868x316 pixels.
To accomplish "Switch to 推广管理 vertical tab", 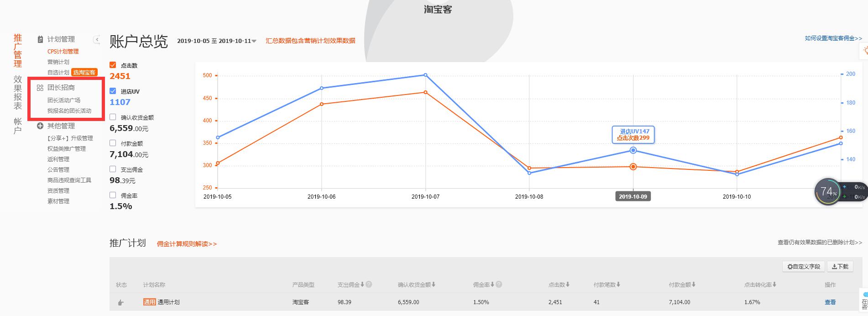I will 18,51.
